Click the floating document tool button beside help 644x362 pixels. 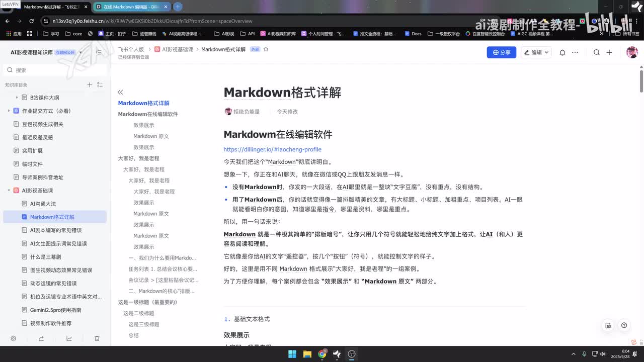point(608,325)
